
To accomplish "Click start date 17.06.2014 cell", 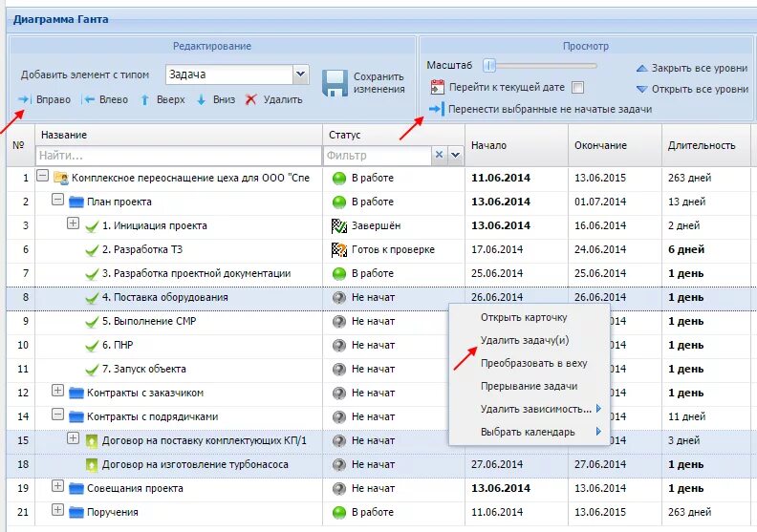I will point(497,249).
